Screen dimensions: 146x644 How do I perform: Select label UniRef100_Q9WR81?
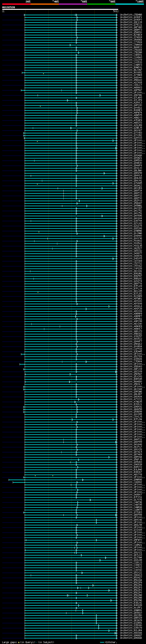tap(131, 610)
